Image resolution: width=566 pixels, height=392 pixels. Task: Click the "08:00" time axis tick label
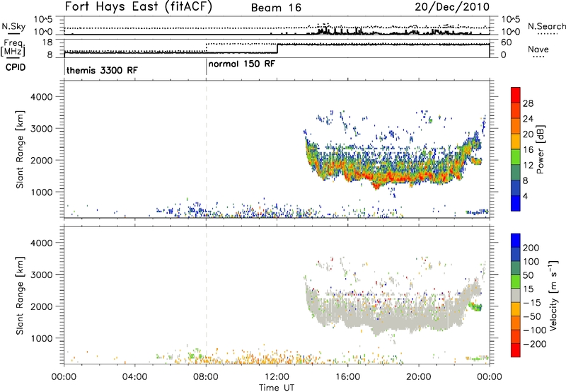coord(206,377)
